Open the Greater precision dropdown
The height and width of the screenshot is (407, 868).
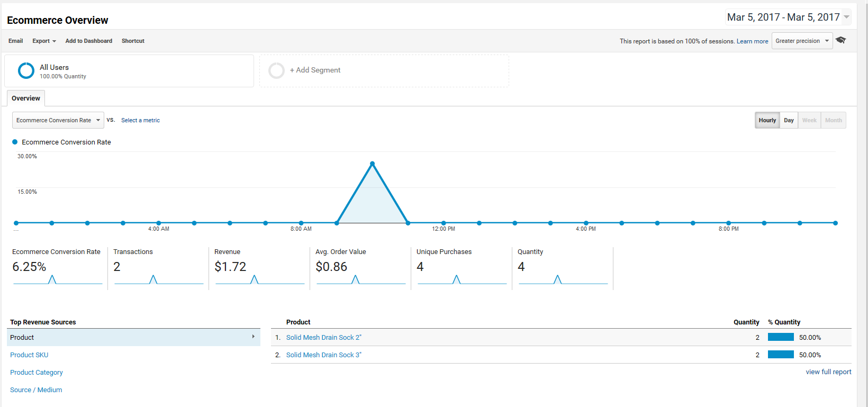click(x=802, y=41)
